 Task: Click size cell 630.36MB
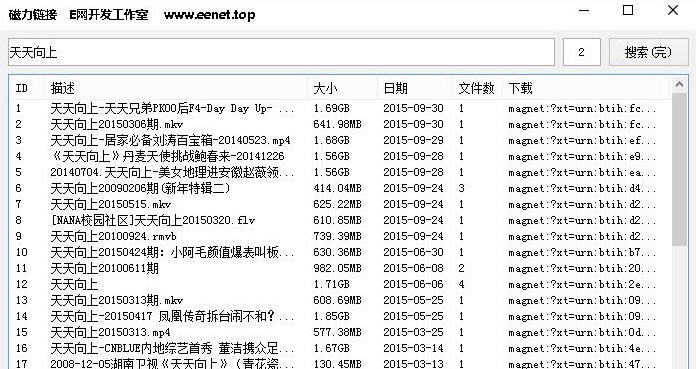point(337,252)
